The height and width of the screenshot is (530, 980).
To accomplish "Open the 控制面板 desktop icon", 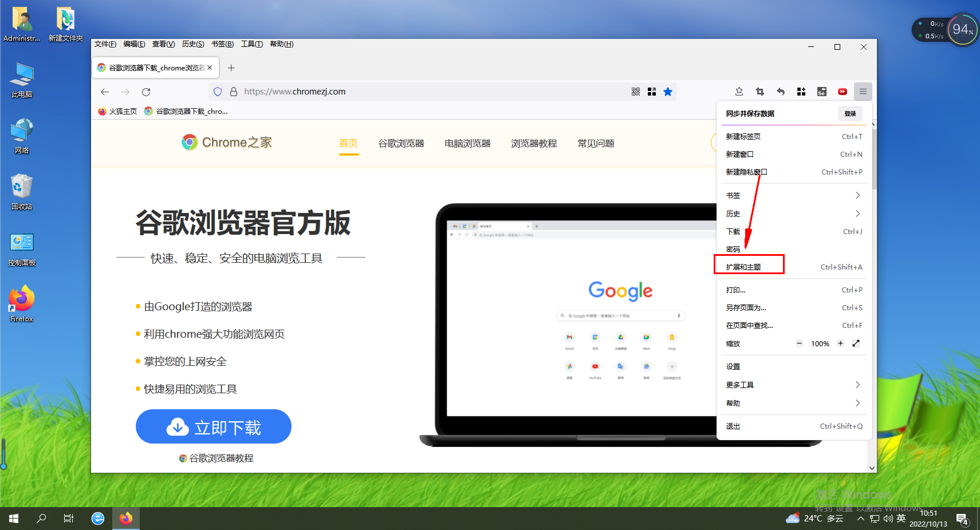I will (22, 249).
